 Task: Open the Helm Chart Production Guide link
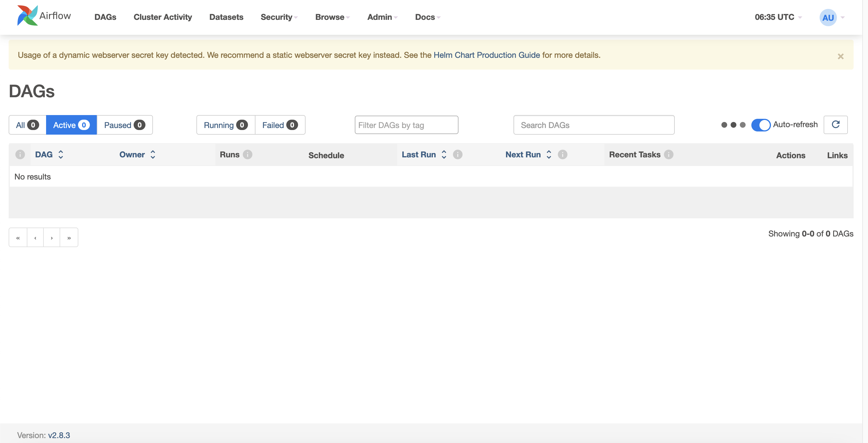487,55
